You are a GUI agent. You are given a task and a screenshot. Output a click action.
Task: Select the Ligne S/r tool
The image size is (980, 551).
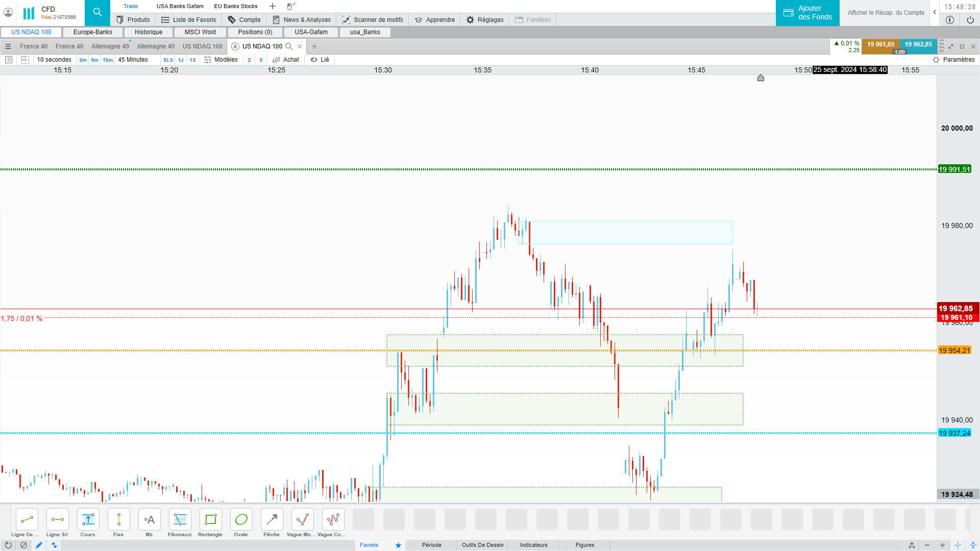tap(57, 520)
